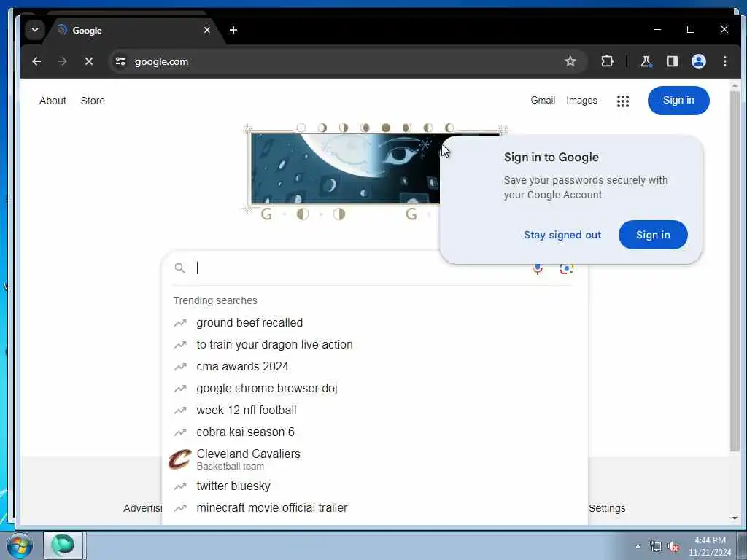This screenshot has height=560, width=747.
Task: Open Settings in the page footer
Action: tap(607, 508)
